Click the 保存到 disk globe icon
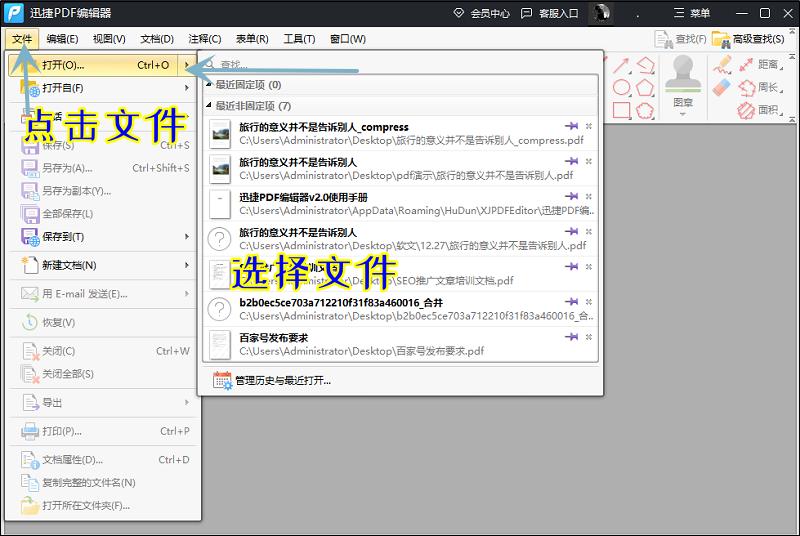Image resolution: width=800 pixels, height=536 pixels. pos(30,237)
